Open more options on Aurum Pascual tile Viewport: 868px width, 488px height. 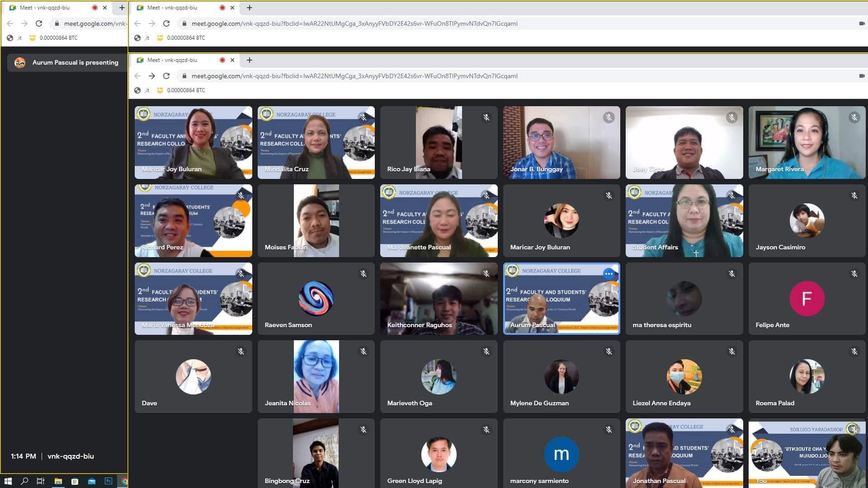[609, 273]
